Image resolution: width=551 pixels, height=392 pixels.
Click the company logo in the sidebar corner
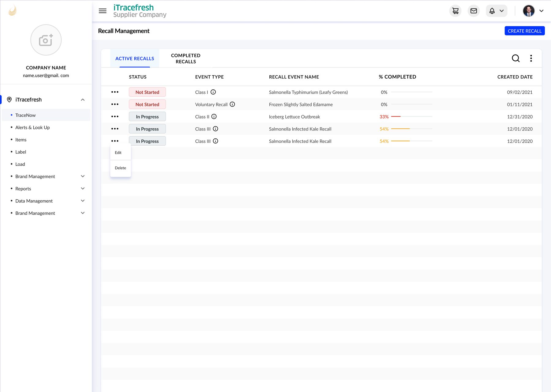[x=13, y=10]
